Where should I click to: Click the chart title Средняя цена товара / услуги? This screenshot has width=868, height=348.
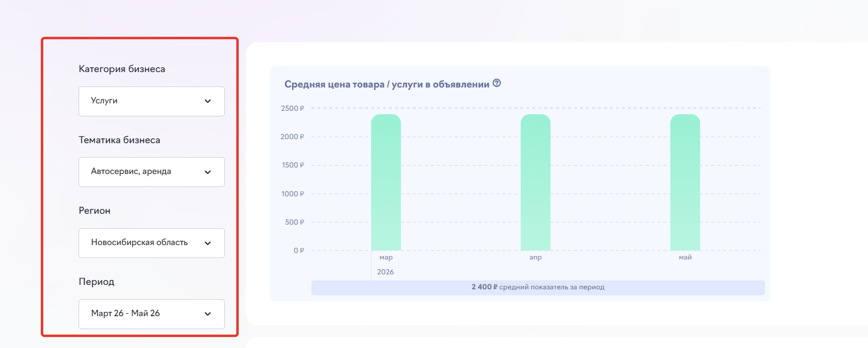pyautogui.click(x=387, y=85)
